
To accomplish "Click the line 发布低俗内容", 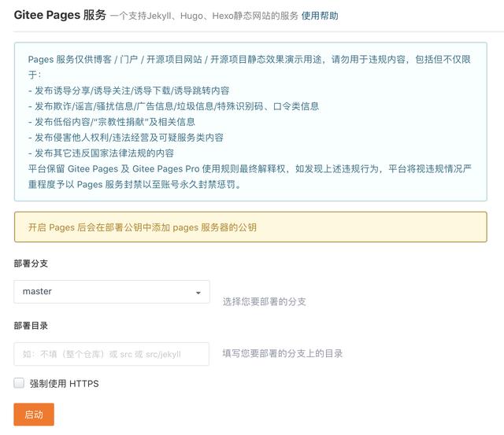I will click(112, 122).
